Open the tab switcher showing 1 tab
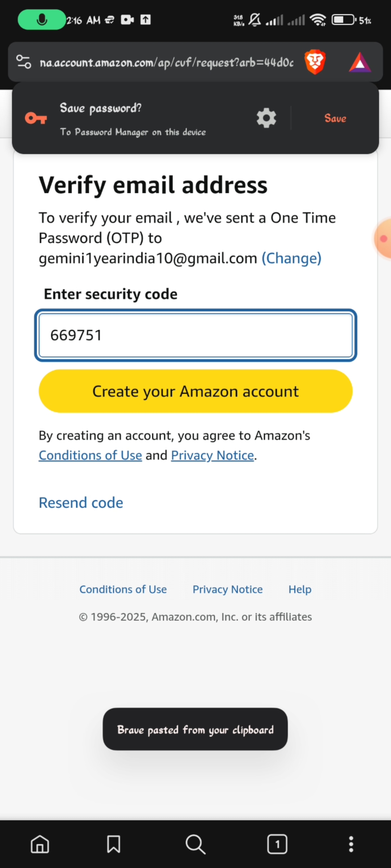 [277, 844]
